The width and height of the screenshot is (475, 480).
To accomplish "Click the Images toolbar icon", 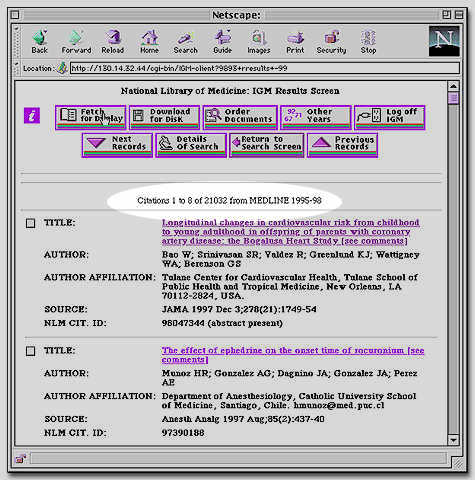I will click(258, 41).
